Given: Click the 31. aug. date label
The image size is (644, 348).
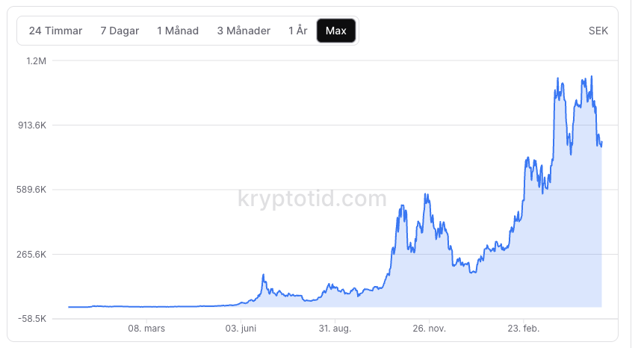Looking at the screenshot, I should point(335,329).
